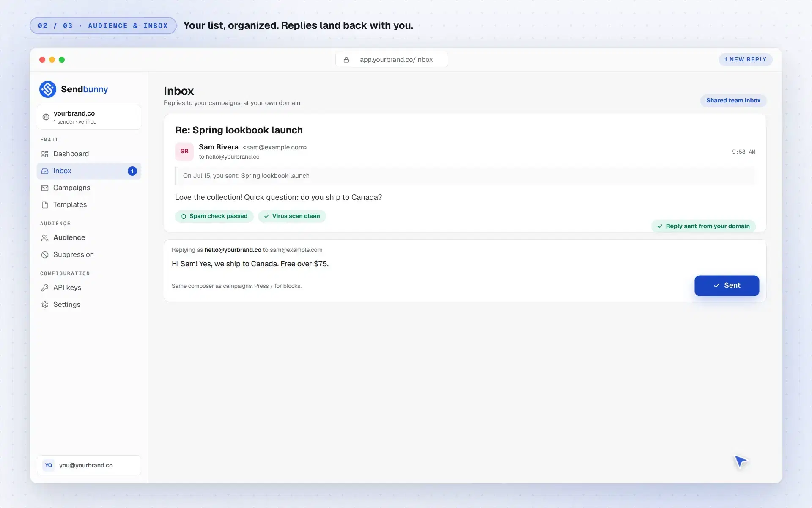Viewport: 812px width, 508px height.
Task: Click the yourbrand.co domain selector card
Action: pos(89,117)
